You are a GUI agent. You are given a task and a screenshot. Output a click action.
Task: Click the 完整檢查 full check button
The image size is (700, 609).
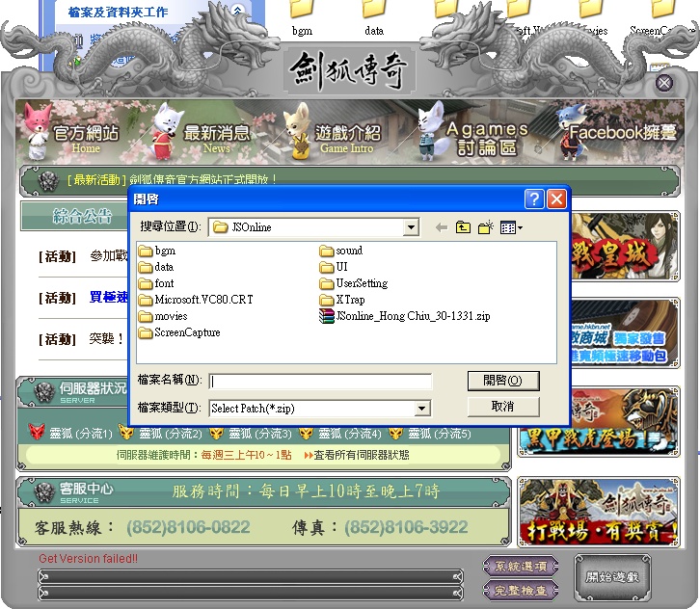tap(521, 591)
